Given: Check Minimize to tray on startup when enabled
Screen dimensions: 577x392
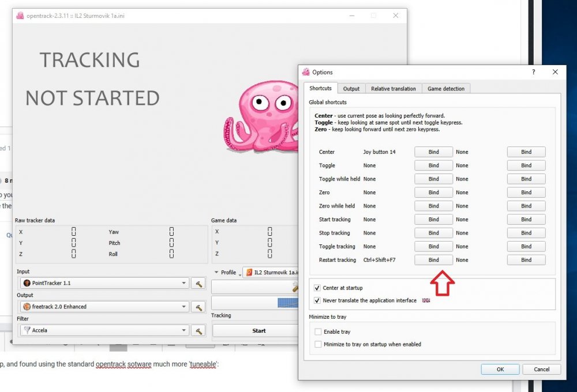Looking at the screenshot, I should [318, 344].
